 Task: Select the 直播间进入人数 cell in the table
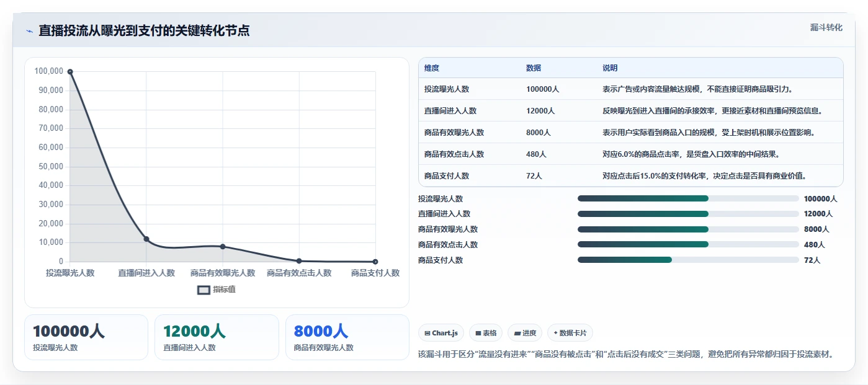(450, 111)
